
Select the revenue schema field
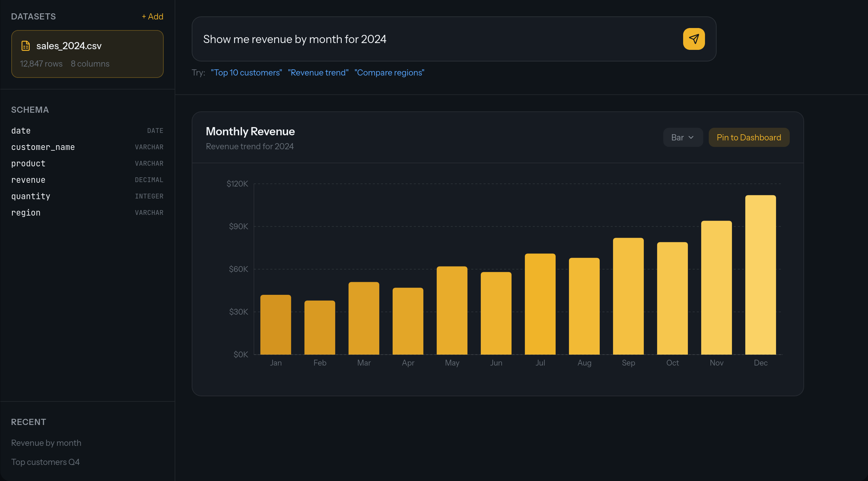pos(28,180)
